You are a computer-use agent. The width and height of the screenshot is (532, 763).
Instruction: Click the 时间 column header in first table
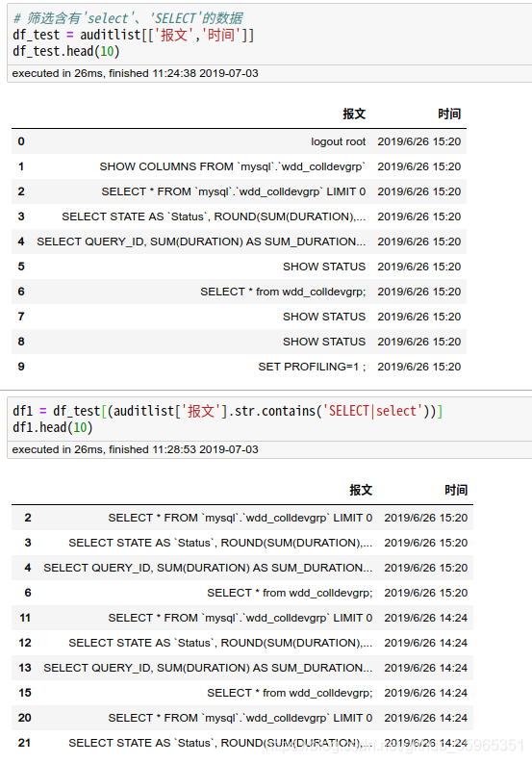(x=448, y=114)
